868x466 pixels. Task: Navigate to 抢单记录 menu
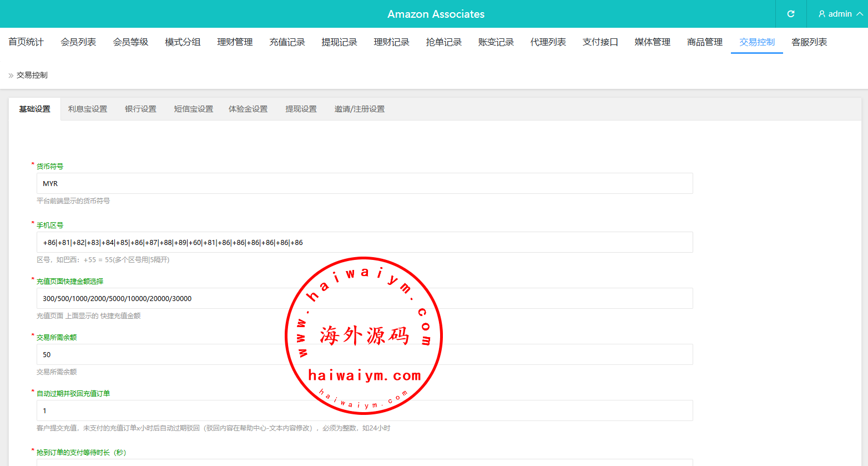pos(443,42)
